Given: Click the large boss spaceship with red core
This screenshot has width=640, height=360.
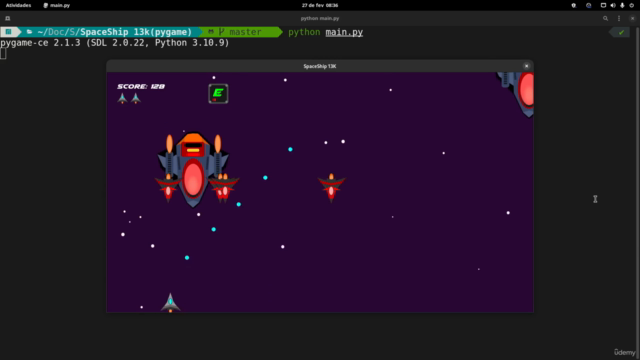Looking at the screenshot, I should pos(193,169).
